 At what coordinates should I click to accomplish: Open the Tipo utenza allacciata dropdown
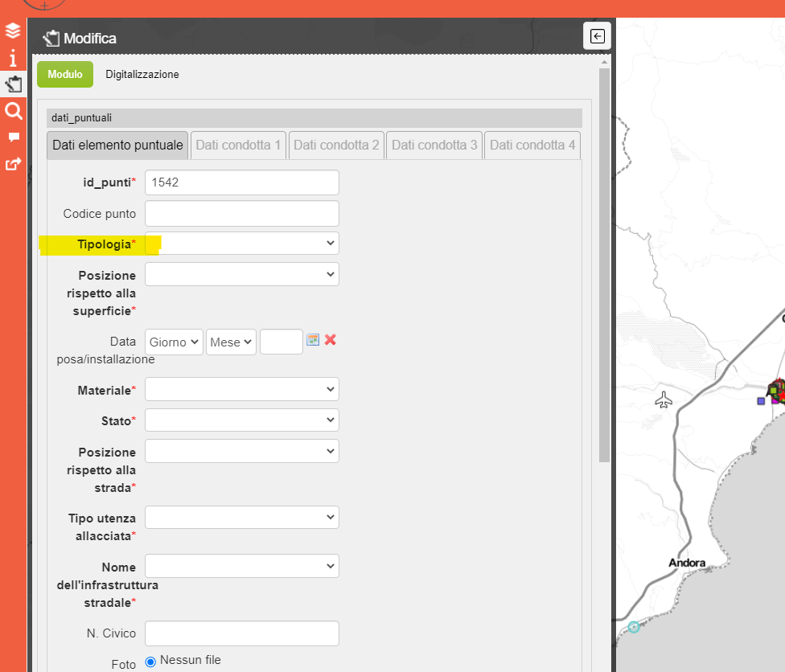[x=241, y=517]
